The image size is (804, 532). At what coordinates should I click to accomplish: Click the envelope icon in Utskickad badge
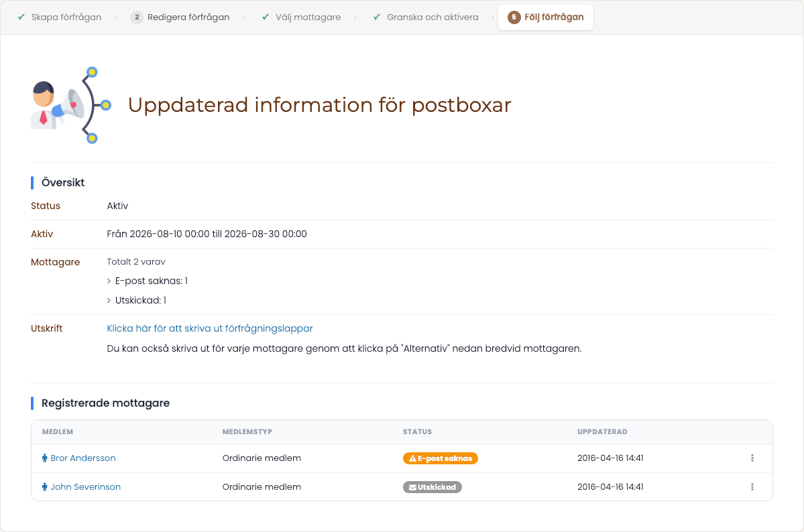point(412,487)
